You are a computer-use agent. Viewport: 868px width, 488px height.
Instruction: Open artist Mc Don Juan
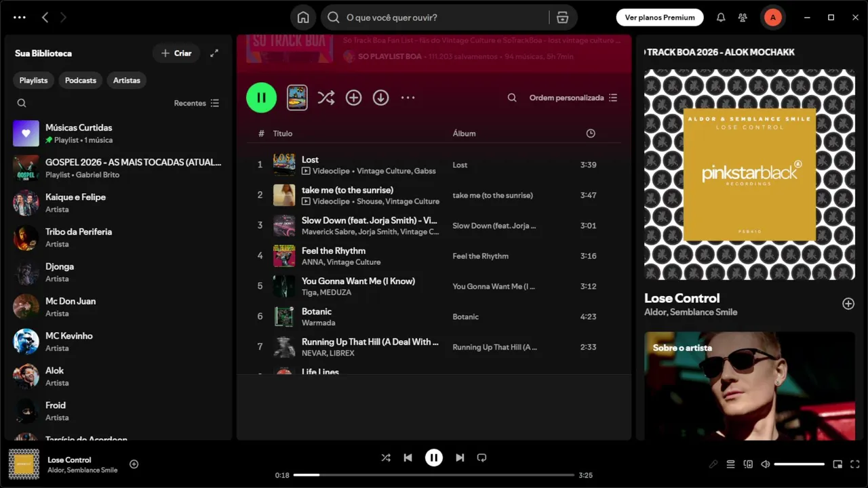click(x=119, y=307)
